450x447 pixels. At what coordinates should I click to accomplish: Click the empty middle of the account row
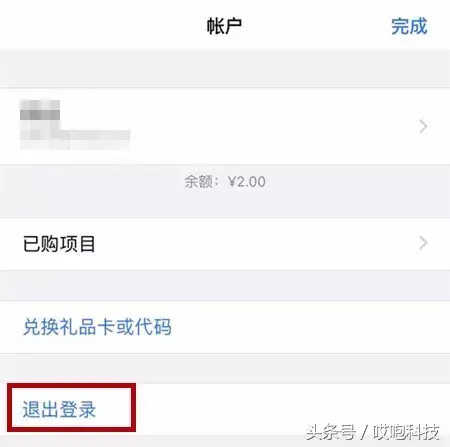click(267, 127)
